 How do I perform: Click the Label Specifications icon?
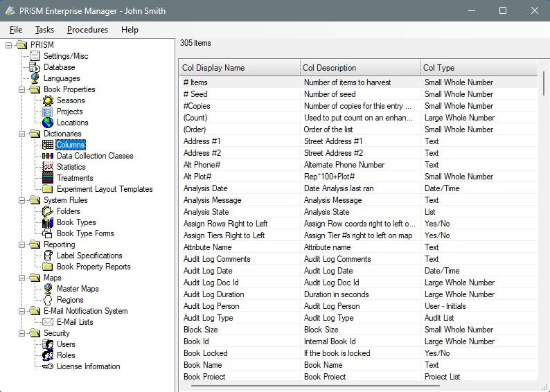point(48,256)
